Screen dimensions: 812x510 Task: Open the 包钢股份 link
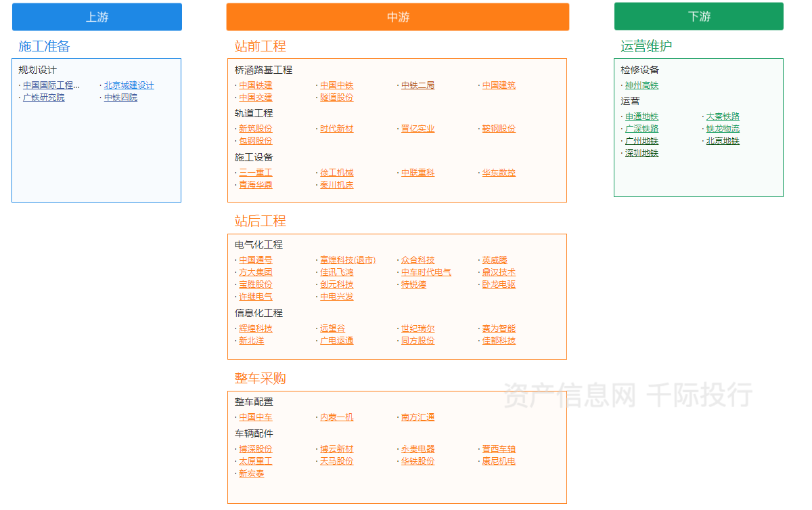256,141
